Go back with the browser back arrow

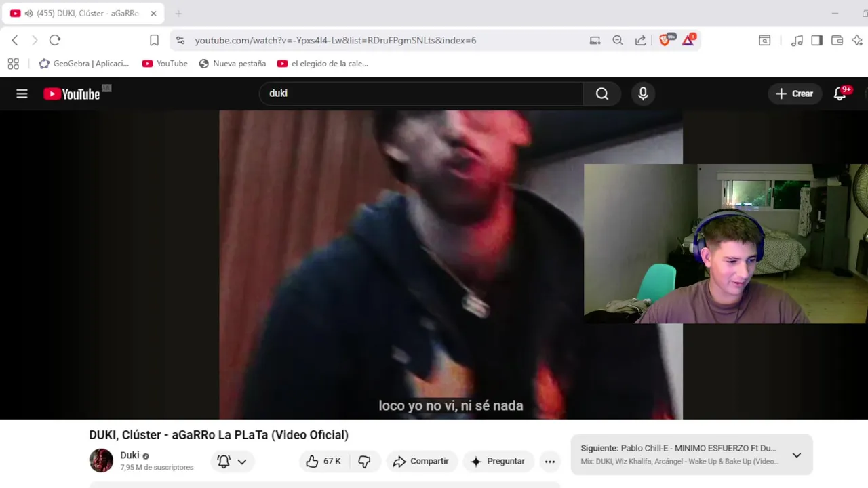(15, 41)
